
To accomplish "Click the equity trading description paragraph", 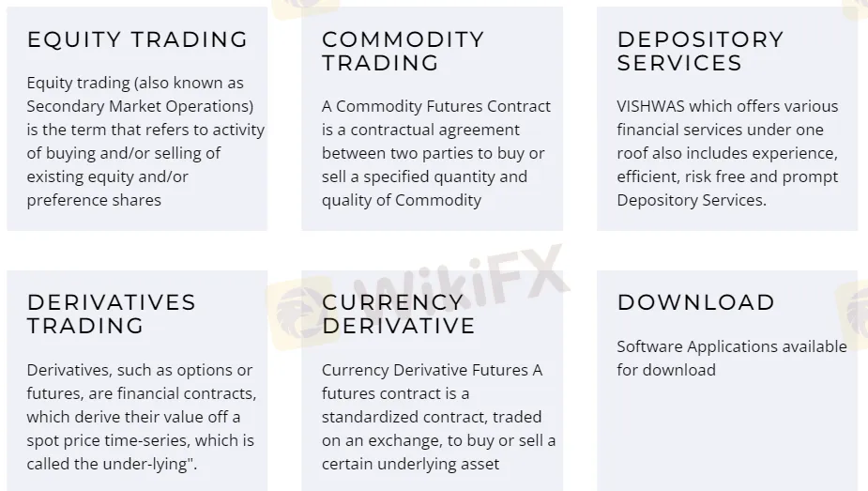I will 145,141.
